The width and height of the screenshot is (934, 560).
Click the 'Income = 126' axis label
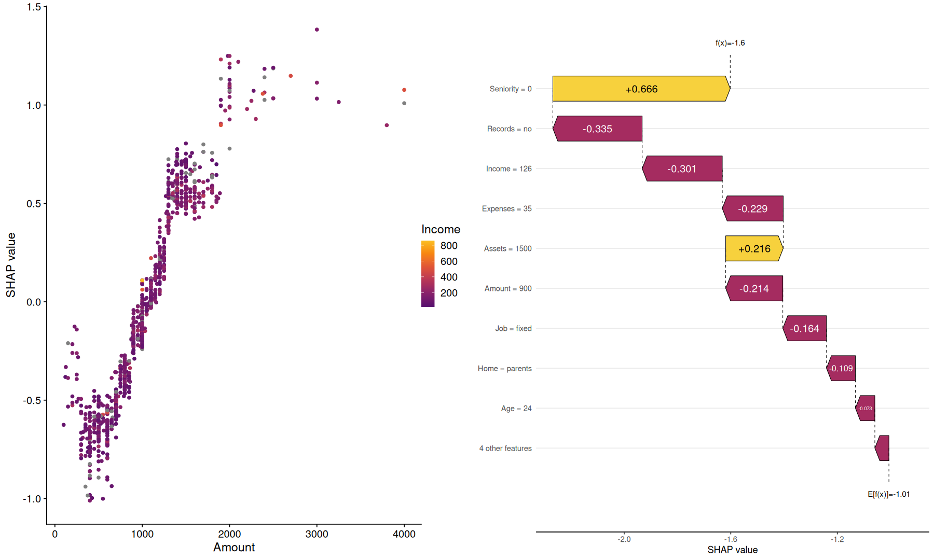(509, 169)
